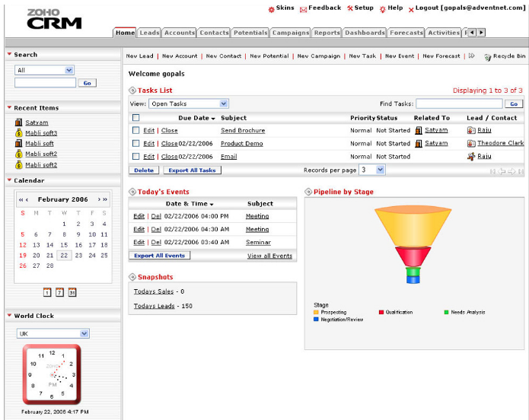The width and height of the screenshot is (529, 420).
Task: Click the Recycle Bin icon
Action: [x=487, y=56]
